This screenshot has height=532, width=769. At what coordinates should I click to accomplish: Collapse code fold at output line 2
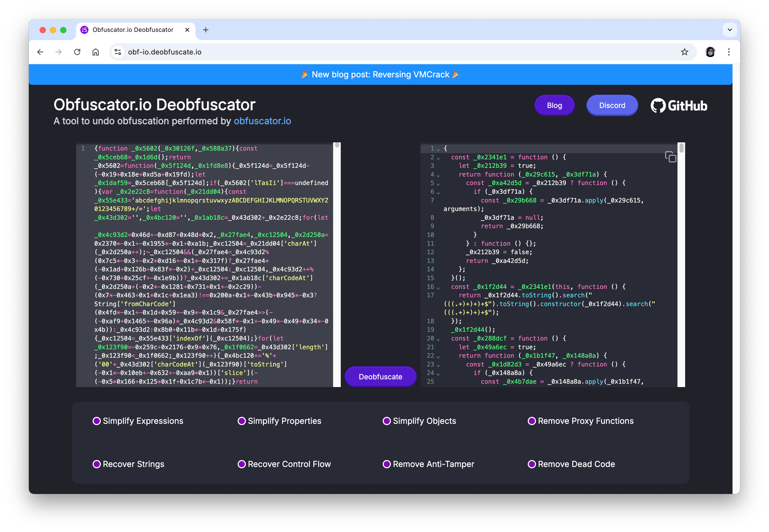pos(438,158)
